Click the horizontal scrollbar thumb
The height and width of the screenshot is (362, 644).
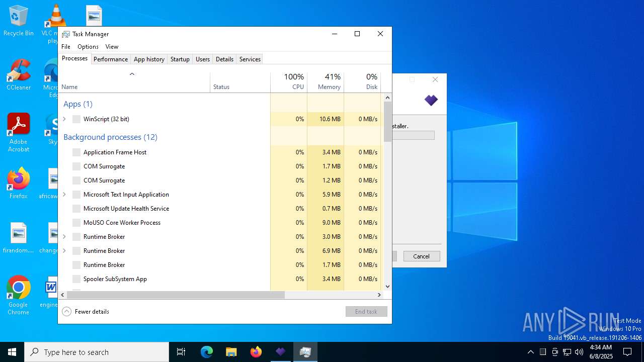(x=176, y=295)
